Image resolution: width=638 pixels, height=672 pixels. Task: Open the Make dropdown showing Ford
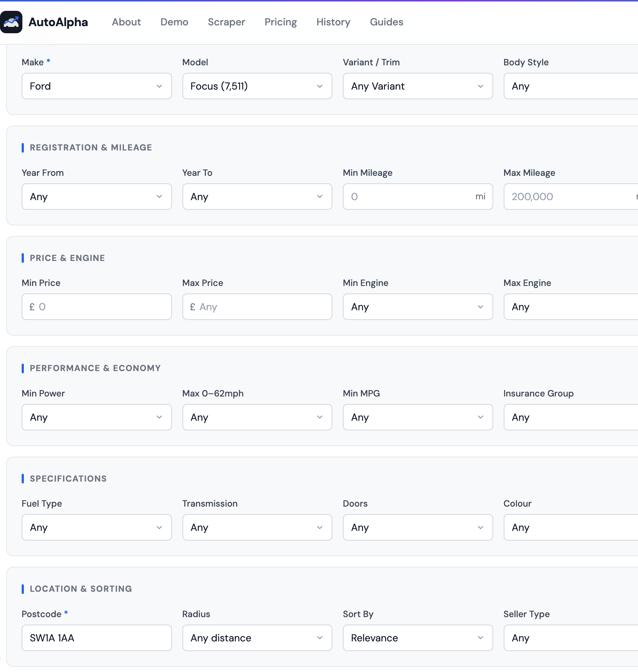[x=96, y=86]
